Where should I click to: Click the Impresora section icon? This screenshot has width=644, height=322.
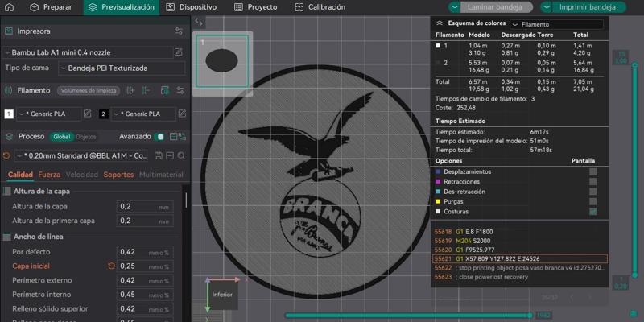(8, 31)
